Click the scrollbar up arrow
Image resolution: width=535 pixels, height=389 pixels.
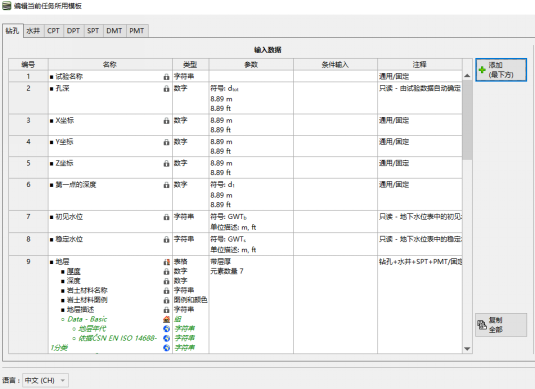click(467, 75)
